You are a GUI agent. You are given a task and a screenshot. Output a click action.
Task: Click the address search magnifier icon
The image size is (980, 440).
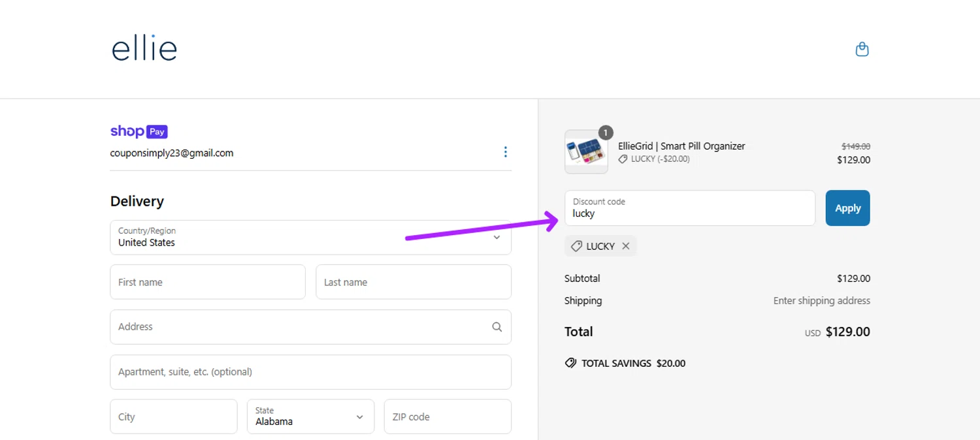pos(497,327)
